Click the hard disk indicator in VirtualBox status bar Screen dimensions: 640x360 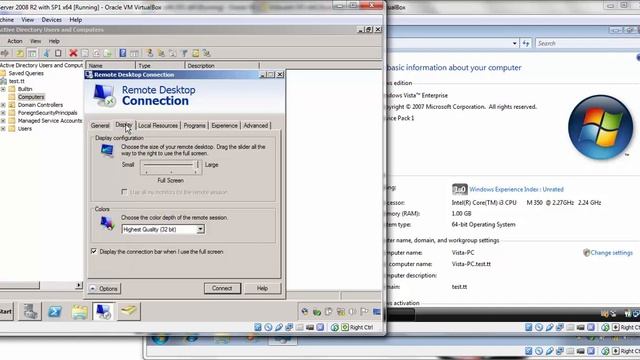[258, 327]
